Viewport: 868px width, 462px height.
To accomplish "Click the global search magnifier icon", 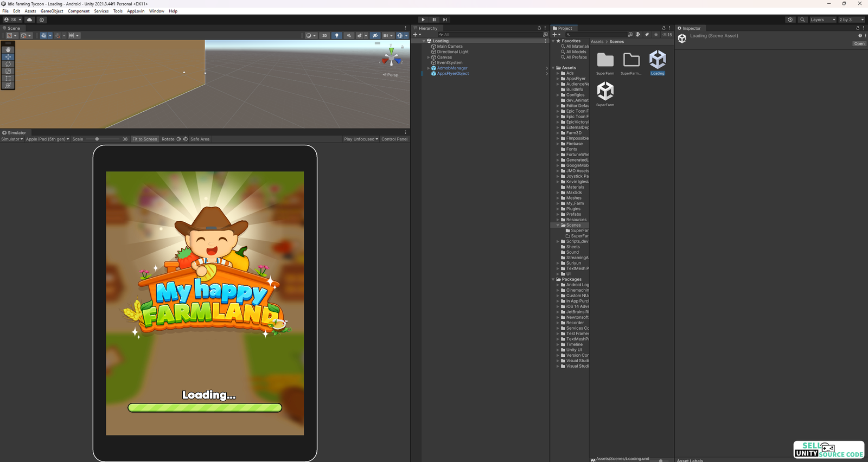I will (802, 20).
